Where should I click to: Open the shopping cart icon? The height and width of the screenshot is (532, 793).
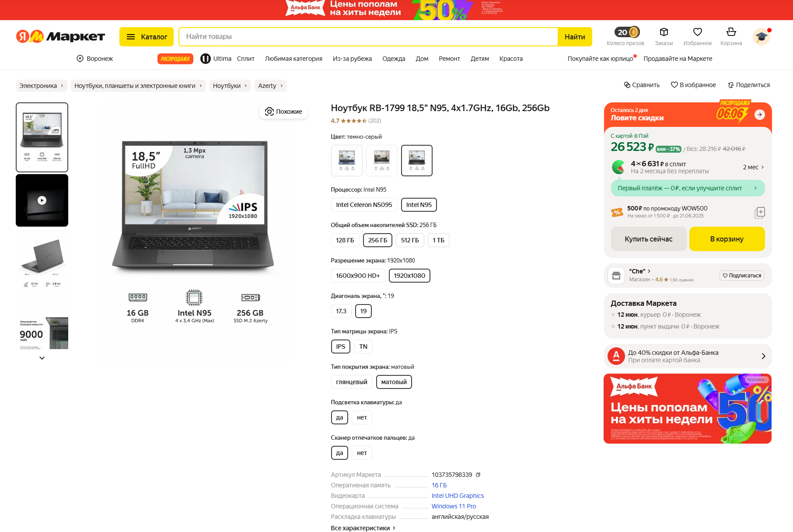(x=731, y=32)
